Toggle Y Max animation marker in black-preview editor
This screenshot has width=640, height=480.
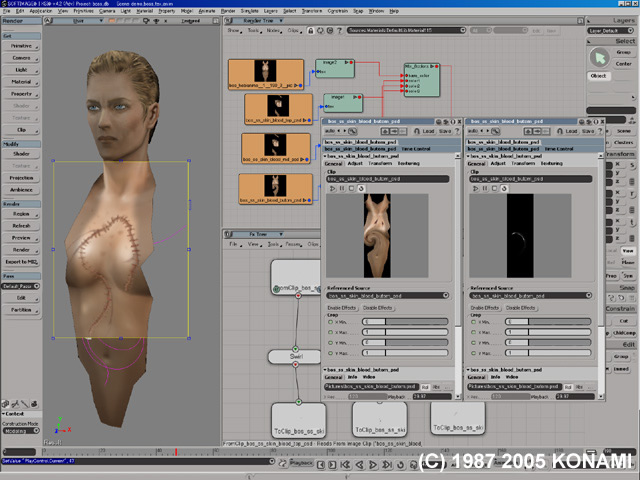tap(473, 353)
